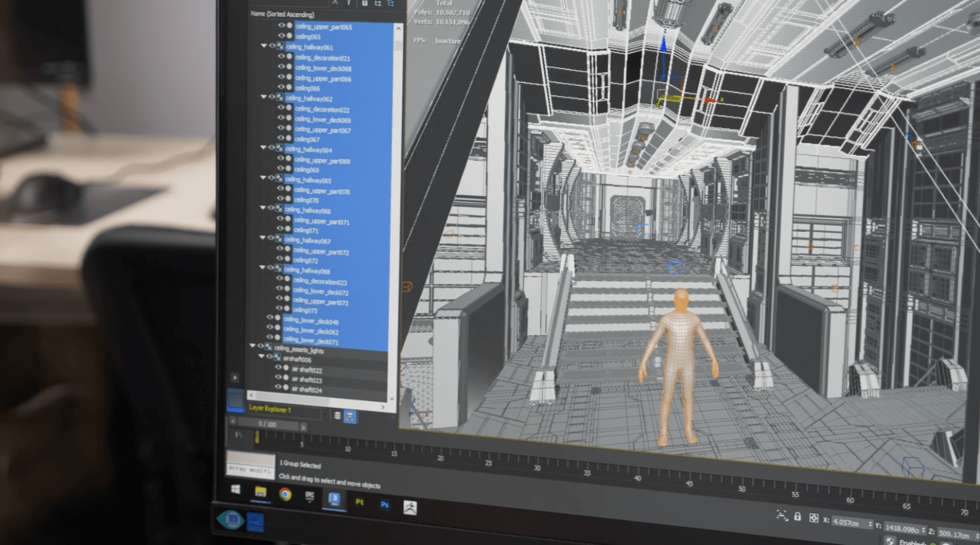
Task: Collapse the ceiling_hallway061 group
Action: [x=264, y=46]
